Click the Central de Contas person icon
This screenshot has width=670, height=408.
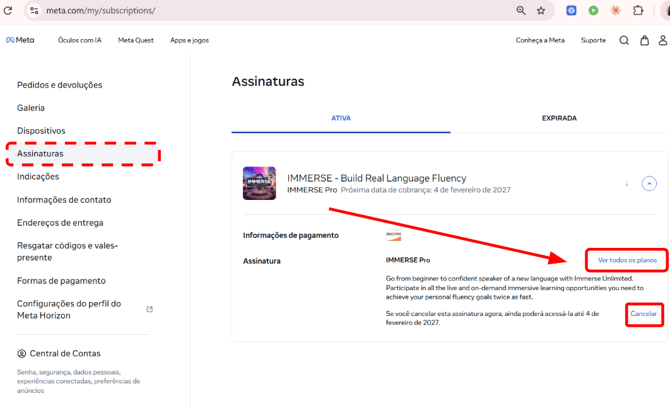coord(21,353)
